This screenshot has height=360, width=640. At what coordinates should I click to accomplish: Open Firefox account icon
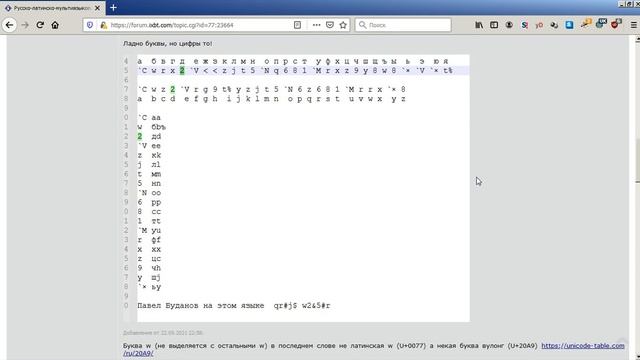pos(509,25)
